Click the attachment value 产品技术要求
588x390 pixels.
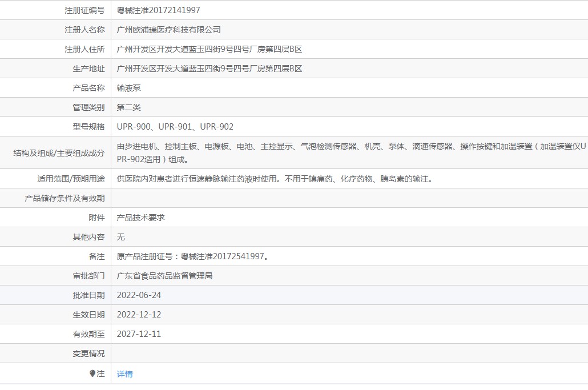pyautogui.click(x=140, y=218)
